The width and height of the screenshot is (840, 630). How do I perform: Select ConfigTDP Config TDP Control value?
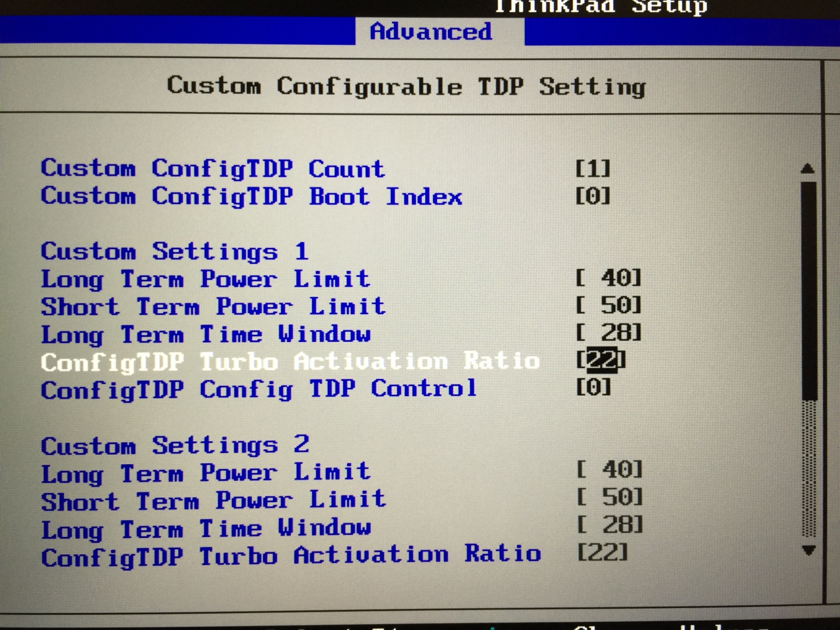click(593, 387)
